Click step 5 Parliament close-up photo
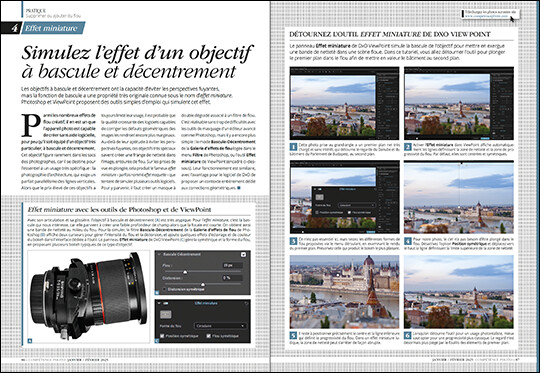 click(344, 292)
